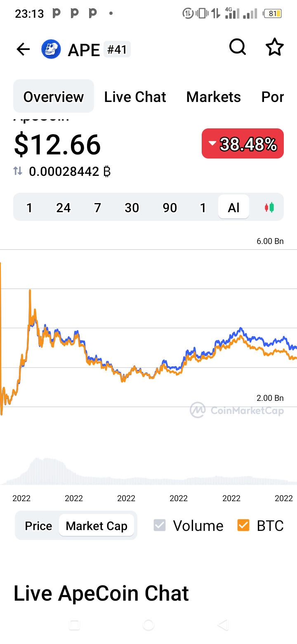This screenshot has height=644, width=297.
Task: Toggle the Volume checkbox
Action: click(160, 526)
